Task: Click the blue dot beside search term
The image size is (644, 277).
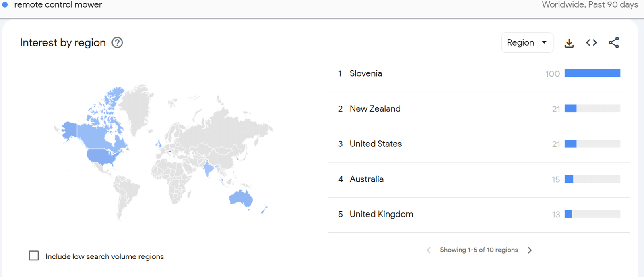Action: 5,5
